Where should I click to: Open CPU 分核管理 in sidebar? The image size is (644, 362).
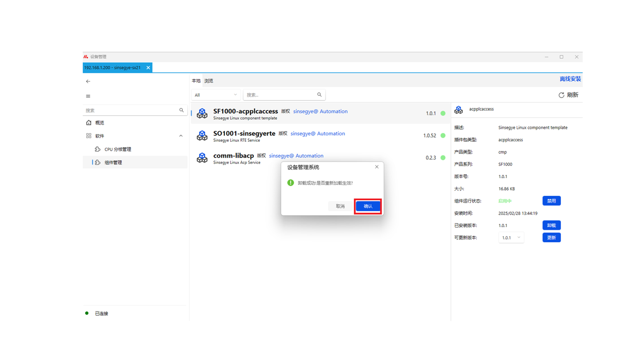click(118, 149)
